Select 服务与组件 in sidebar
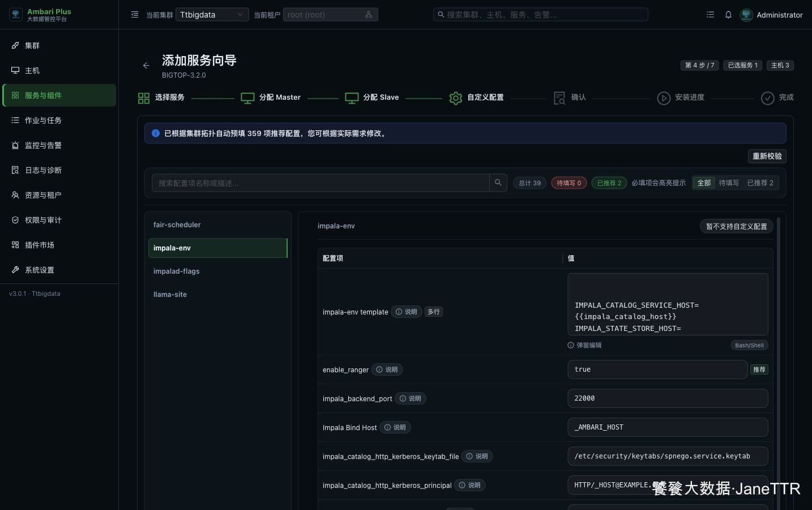 point(59,95)
